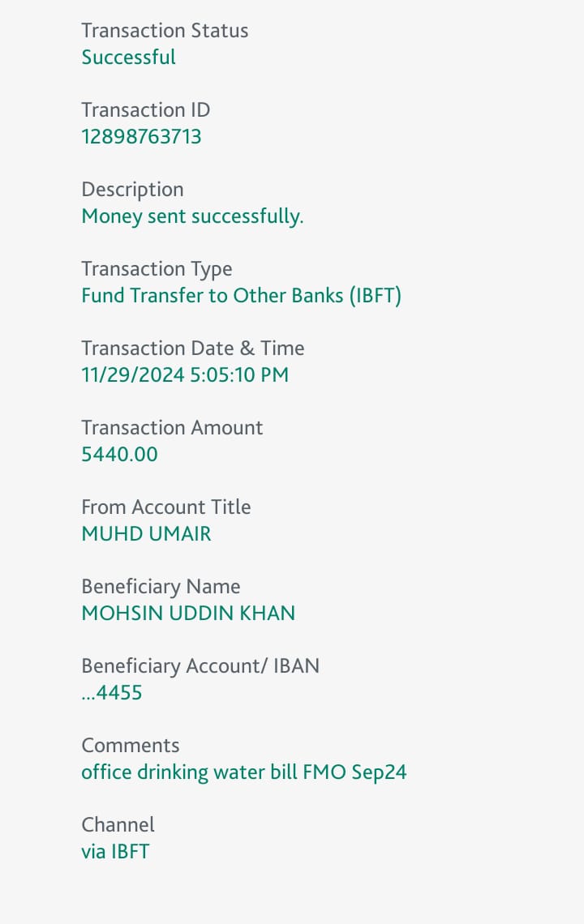Click the Description label
The width and height of the screenshot is (584, 924).
[x=132, y=190]
